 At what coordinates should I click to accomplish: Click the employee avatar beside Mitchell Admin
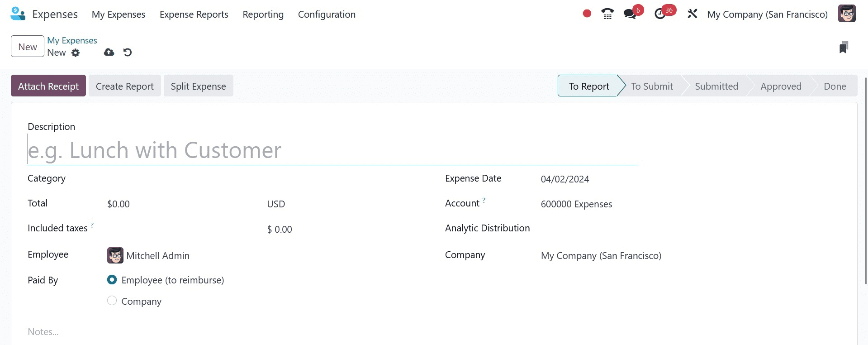[x=115, y=255]
